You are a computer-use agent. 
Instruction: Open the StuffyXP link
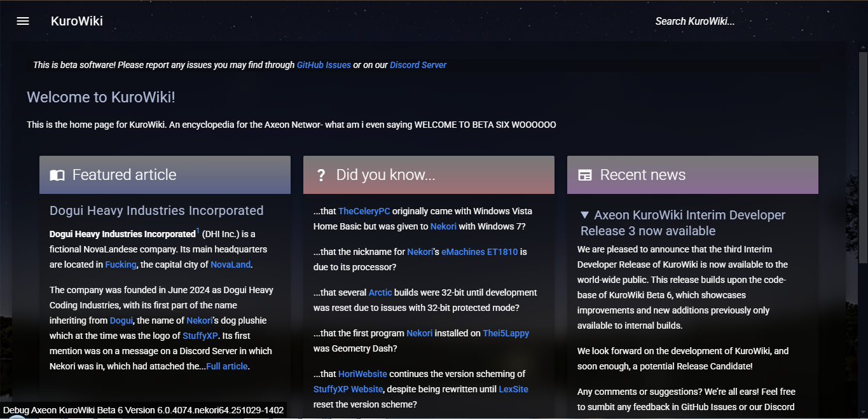[200, 336]
